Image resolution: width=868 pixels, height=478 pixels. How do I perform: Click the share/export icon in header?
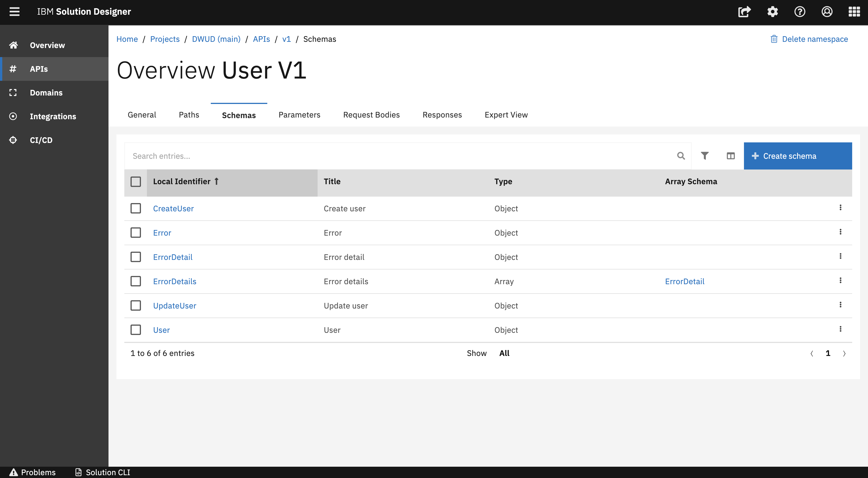[744, 12]
